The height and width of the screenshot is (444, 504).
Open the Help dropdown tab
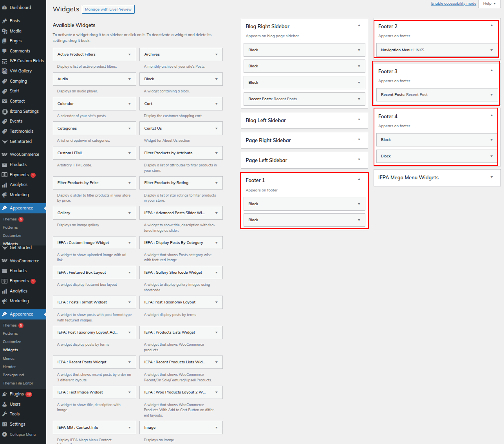[x=489, y=4]
